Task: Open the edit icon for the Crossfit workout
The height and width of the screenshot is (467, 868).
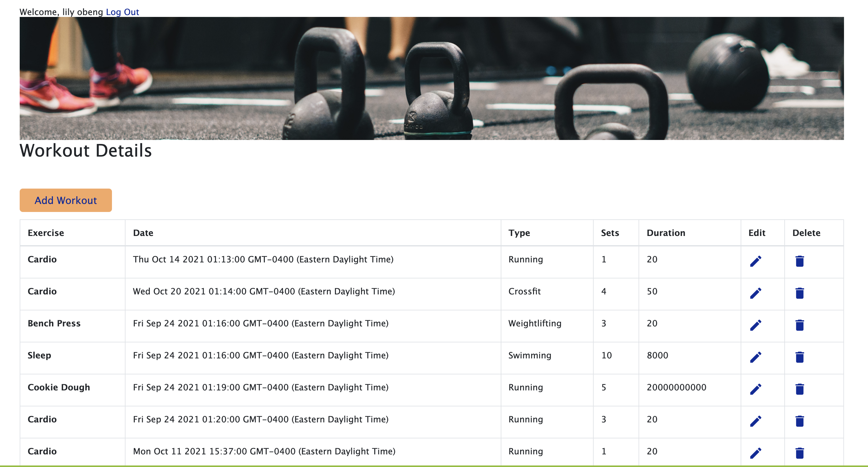Action: pos(756,292)
